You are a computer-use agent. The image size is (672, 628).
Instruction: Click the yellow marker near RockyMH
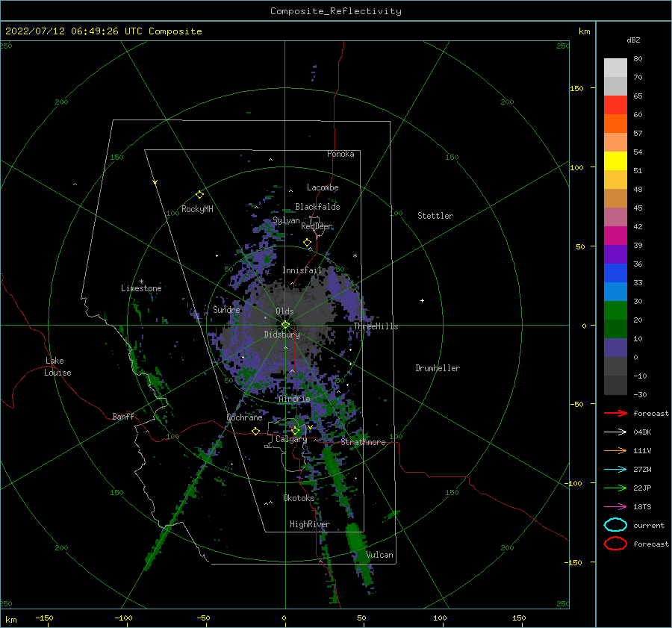[x=199, y=195]
